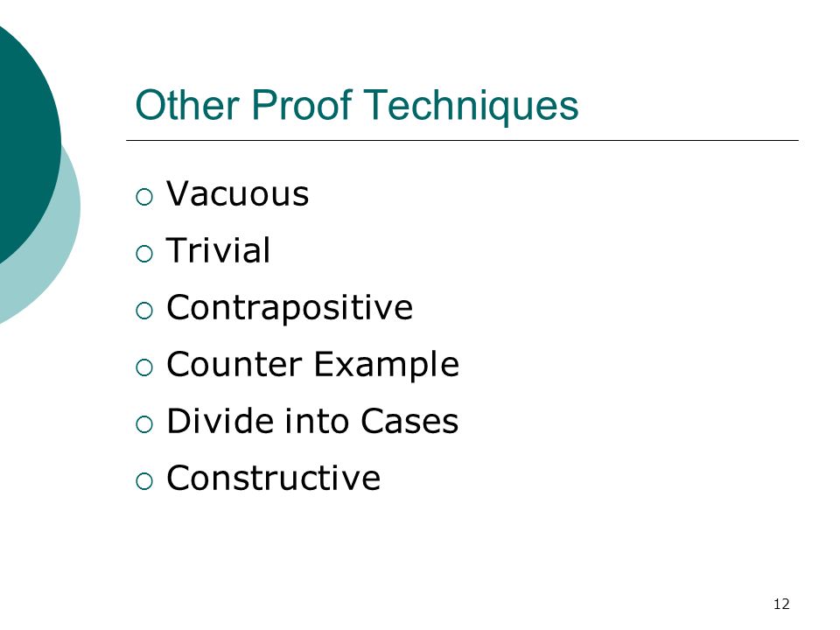Click the bullet circle beside Vacuous
The width and height of the screenshot is (840, 630).
[144, 197]
